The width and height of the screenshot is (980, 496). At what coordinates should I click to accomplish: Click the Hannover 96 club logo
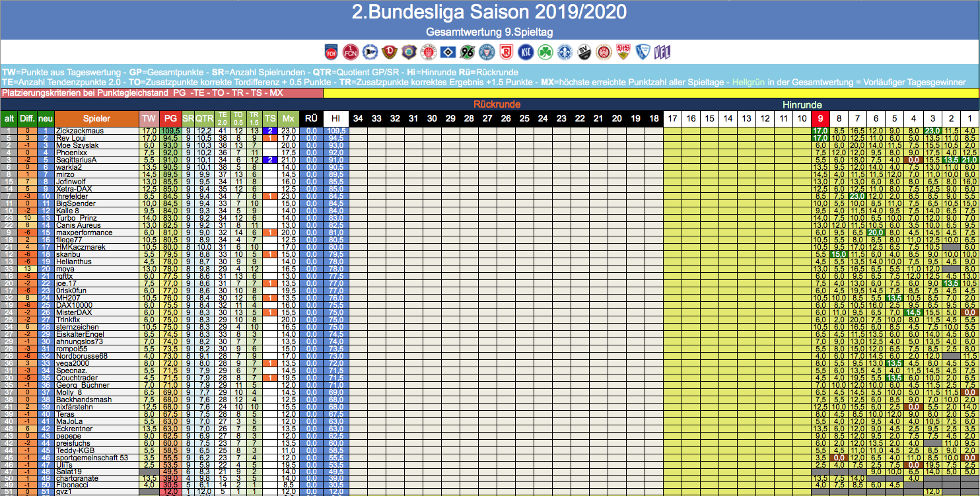click(468, 52)
